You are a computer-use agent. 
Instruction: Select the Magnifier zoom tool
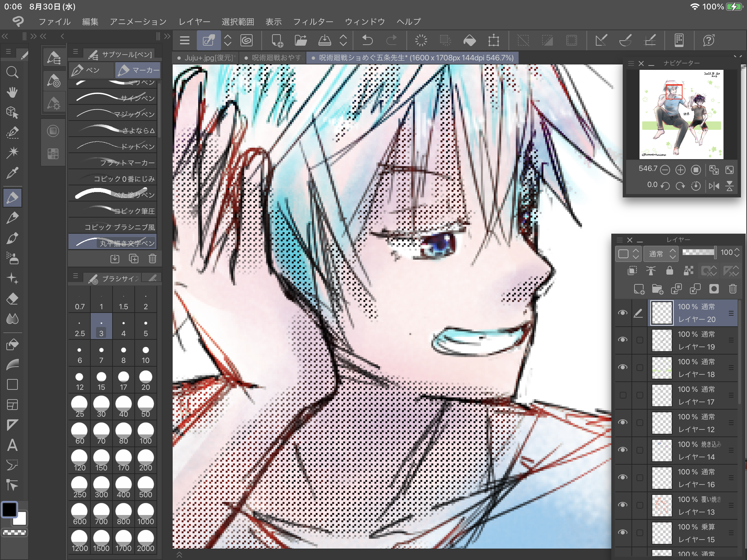coord(12,72)
